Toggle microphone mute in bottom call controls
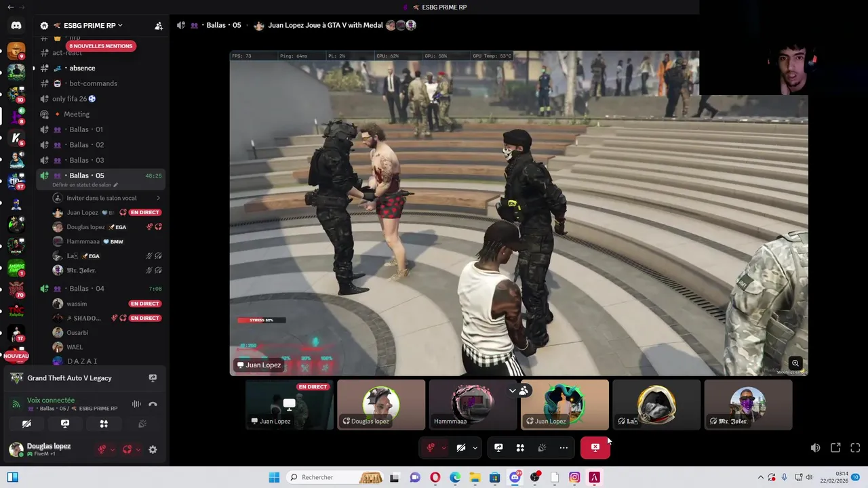Viewport: 868px width, 488px height. coord(431,447)
